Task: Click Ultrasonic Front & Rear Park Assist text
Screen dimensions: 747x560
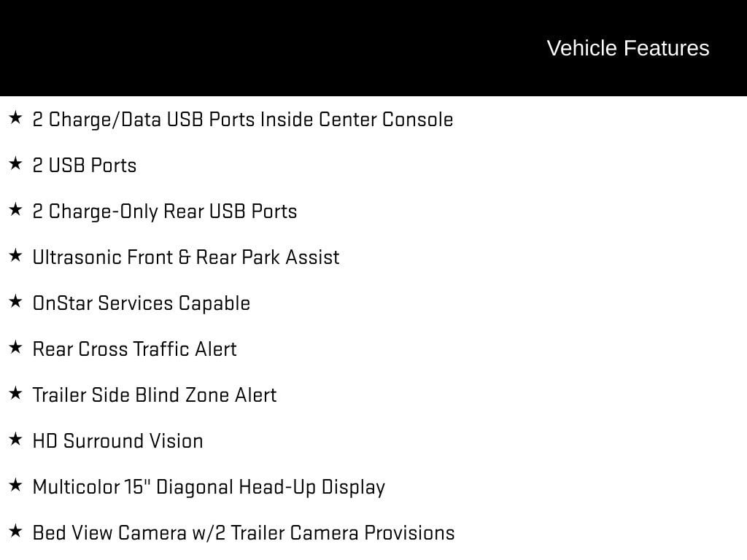Action: click(186, 257)
